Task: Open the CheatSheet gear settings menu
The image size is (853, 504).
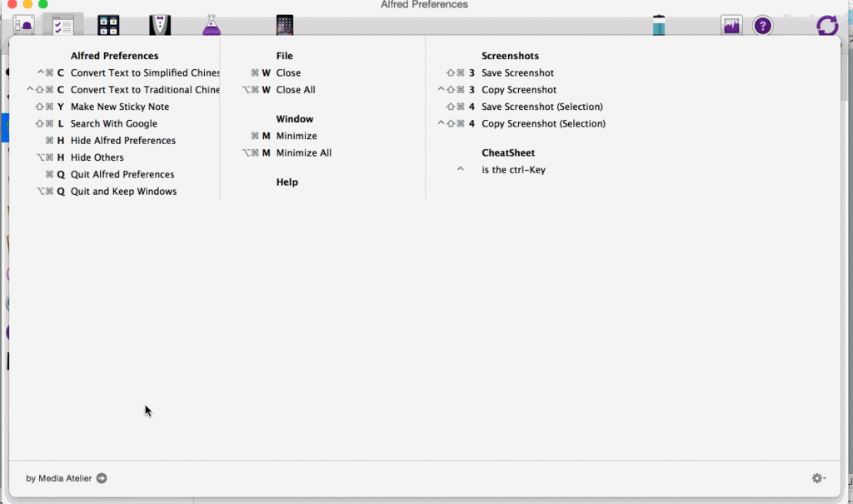Action: pos(818,478)
